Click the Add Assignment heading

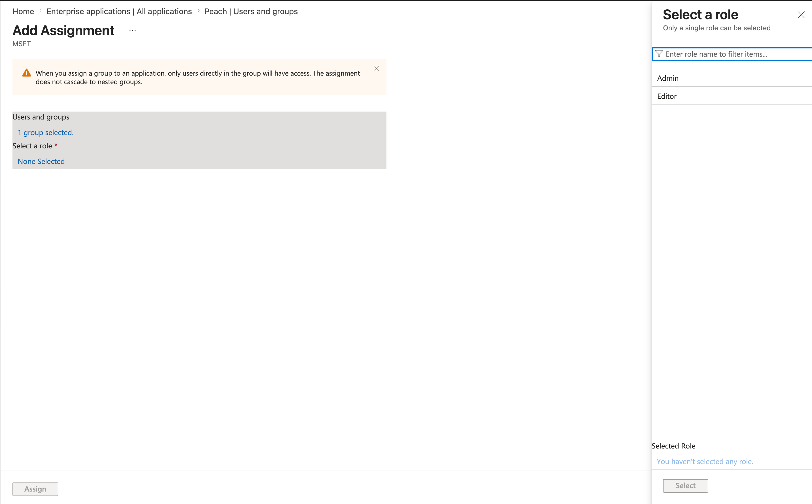pos(63,30)
